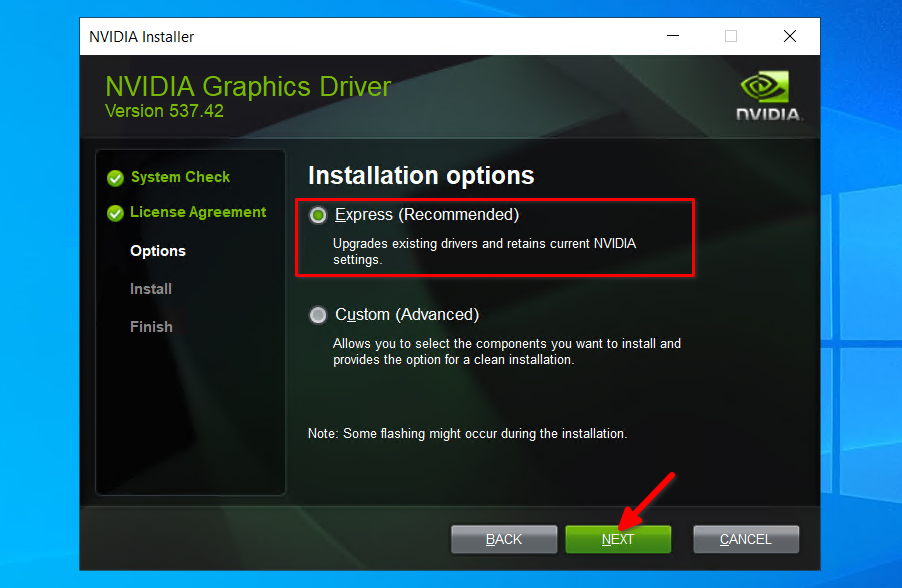
Task: Click the 'Version 537.42' text
Action: point(164,110)
